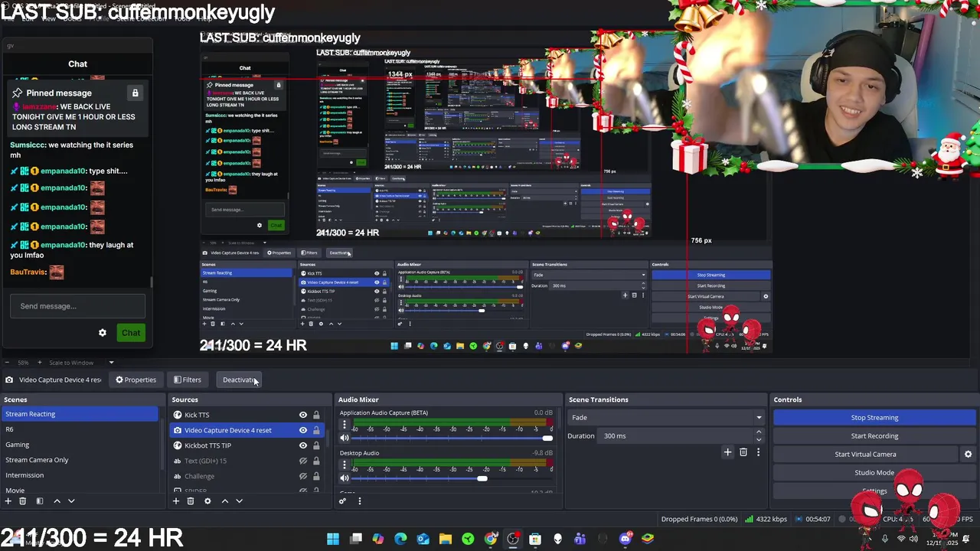980x551 pixels.
Task: Click Start Recording button
Action: click(874, 436)
